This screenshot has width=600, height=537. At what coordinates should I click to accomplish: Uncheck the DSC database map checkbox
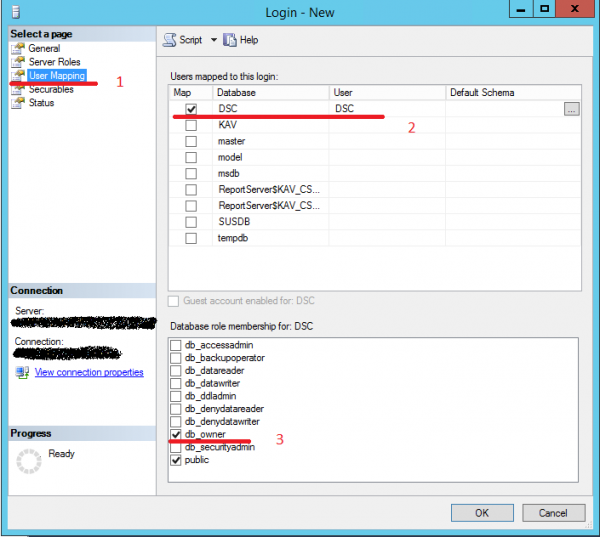click(190, 109)
